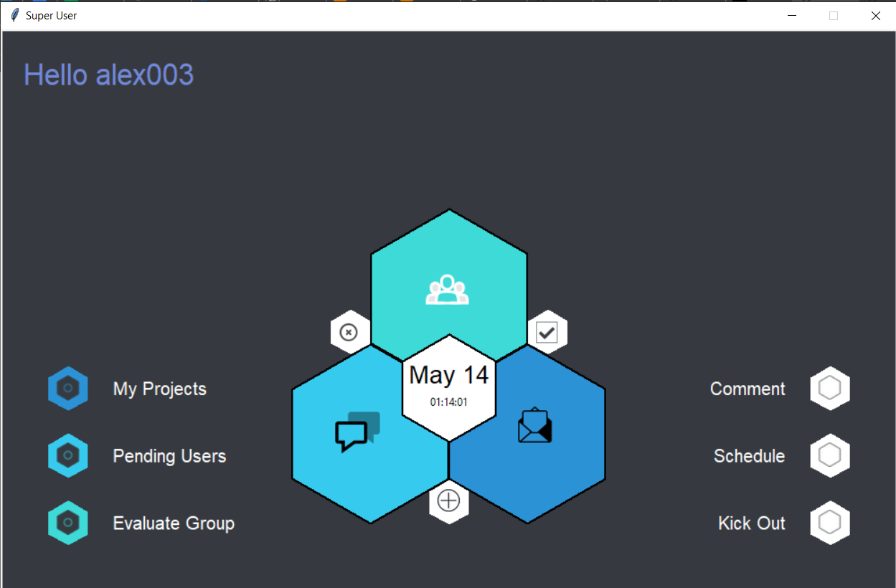This screenshot has width=896, height=588.
Task: Click the Hello alex003 greeting
Action: (109, 75)
